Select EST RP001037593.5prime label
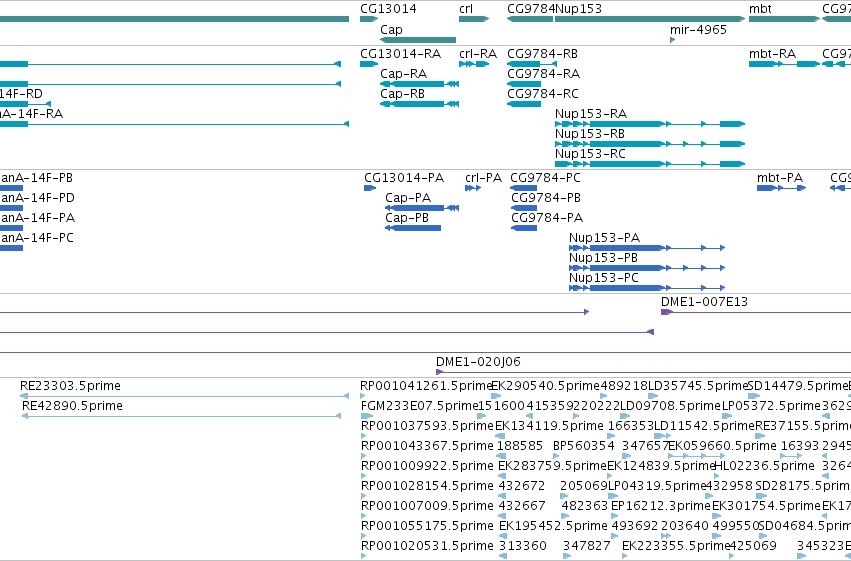 pos(427,426)
